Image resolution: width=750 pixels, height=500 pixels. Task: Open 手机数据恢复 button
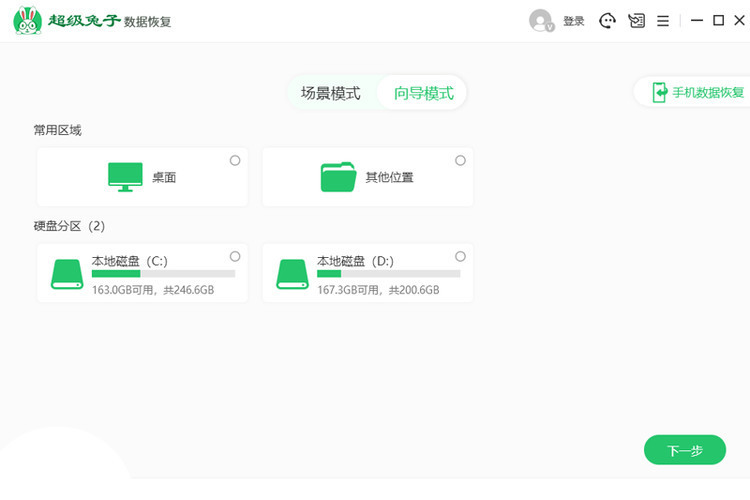click(x=692, y=92)
